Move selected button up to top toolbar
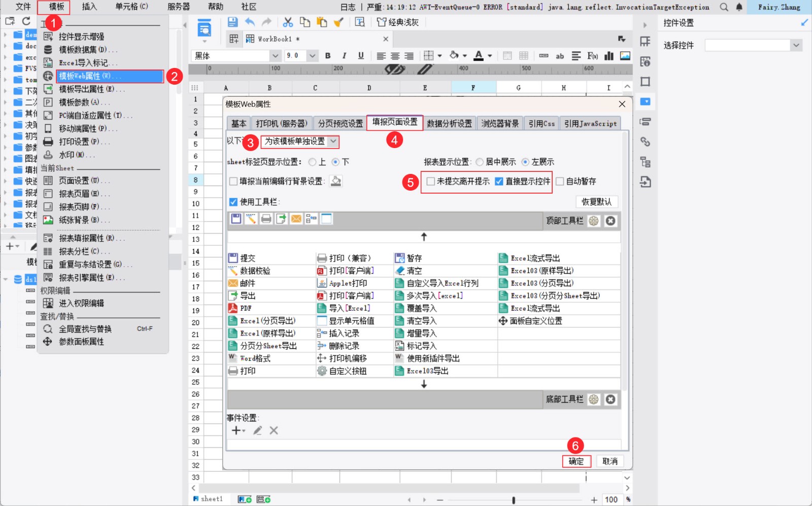This screenshot has width=812, height=506. click(424, 237)
